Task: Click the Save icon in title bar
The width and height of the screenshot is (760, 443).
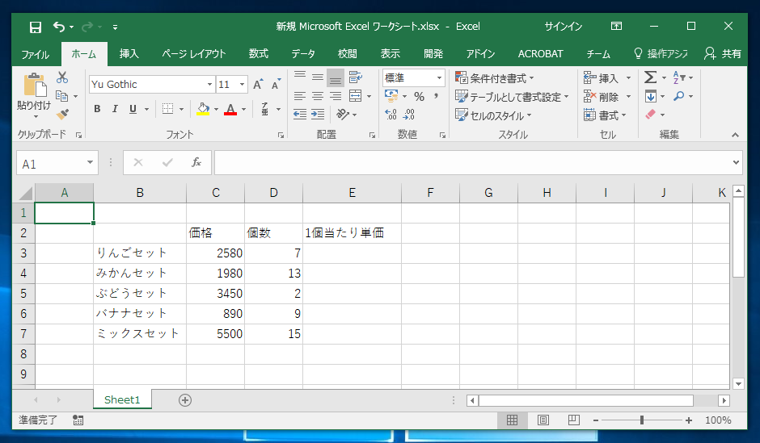Action: (35, 26)
